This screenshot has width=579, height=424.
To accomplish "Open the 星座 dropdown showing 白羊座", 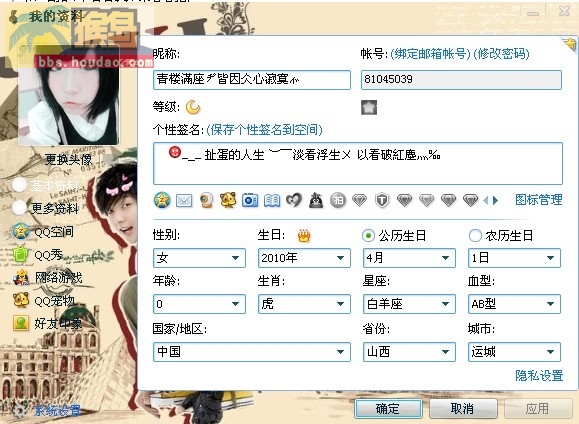I will point(409,304).
